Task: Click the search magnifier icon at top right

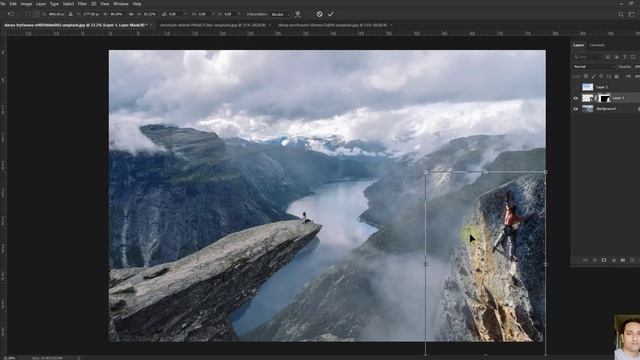Action: tap(621, 14)
